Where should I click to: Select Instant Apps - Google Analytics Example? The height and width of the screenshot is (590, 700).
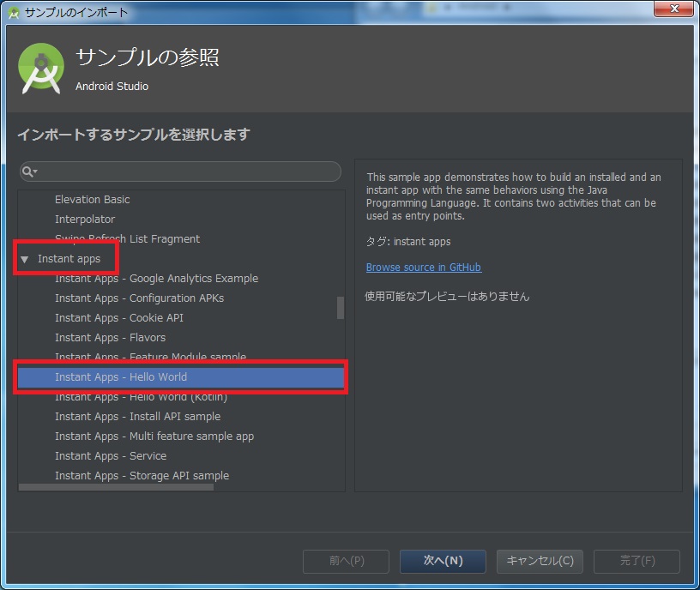pos(156,279)
